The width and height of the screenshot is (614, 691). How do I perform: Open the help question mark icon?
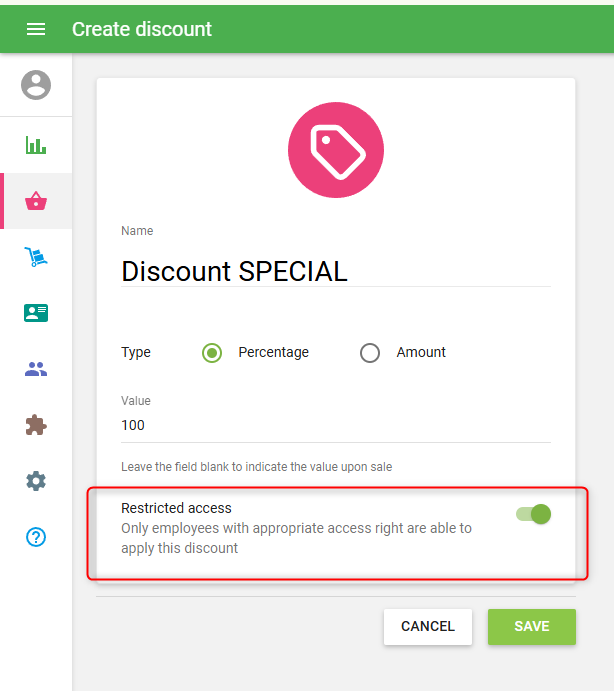[36, 537]
